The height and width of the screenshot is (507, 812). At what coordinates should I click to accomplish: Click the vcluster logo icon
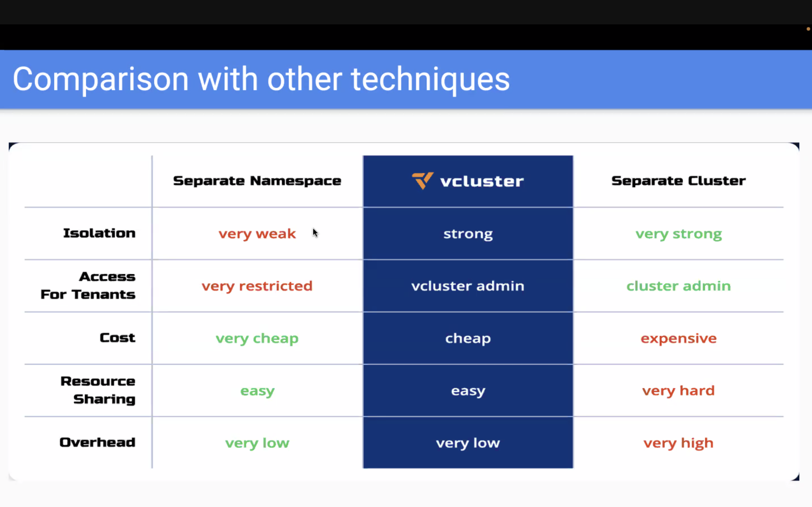click(x=423, y=181)
